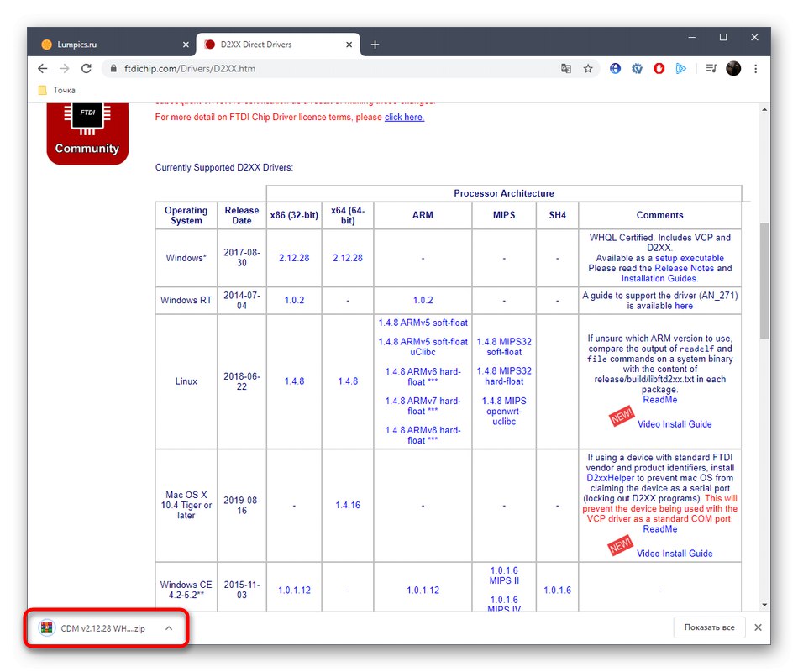
Task: Open the Chrome profile avatar
Action: point(733,69)
